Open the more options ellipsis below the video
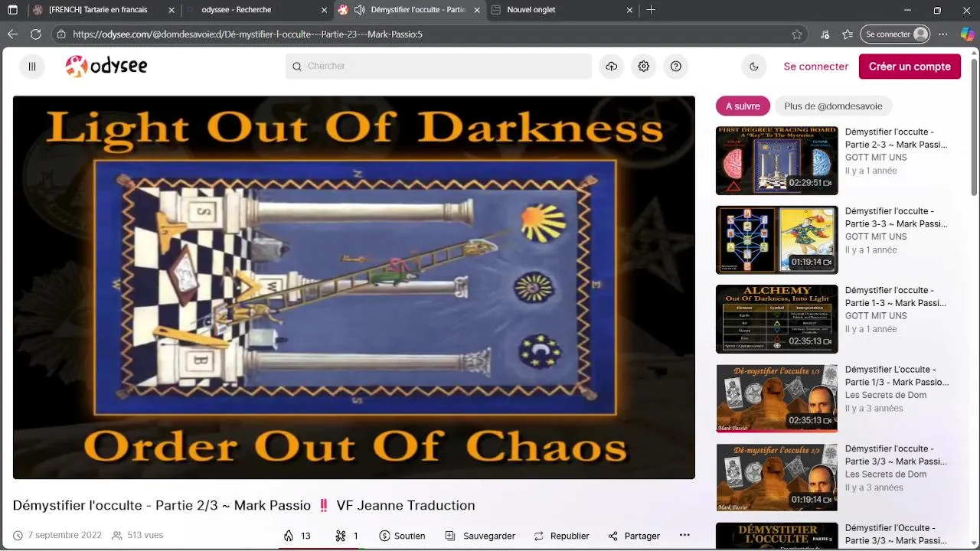Image resolution: width=980 pixels, height=551 pixels. coord(684,536)
